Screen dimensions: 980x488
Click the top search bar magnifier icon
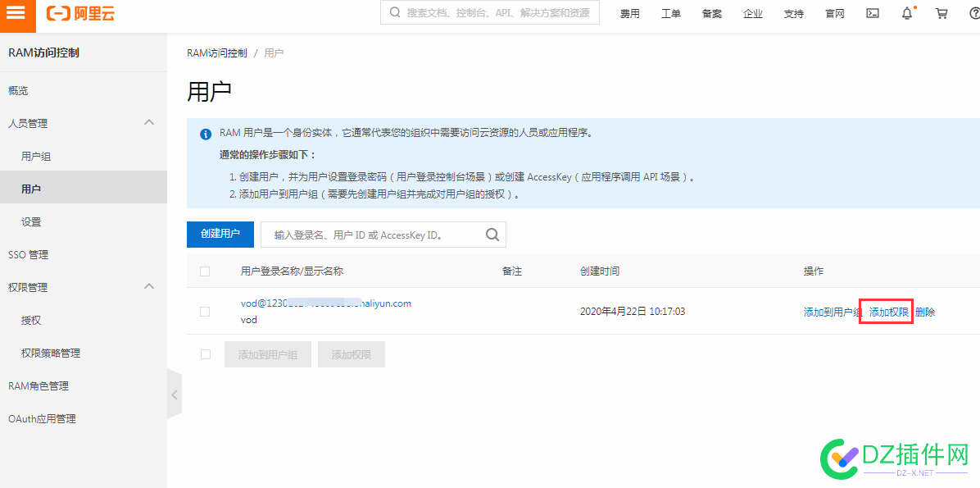(x=395, y=12)
